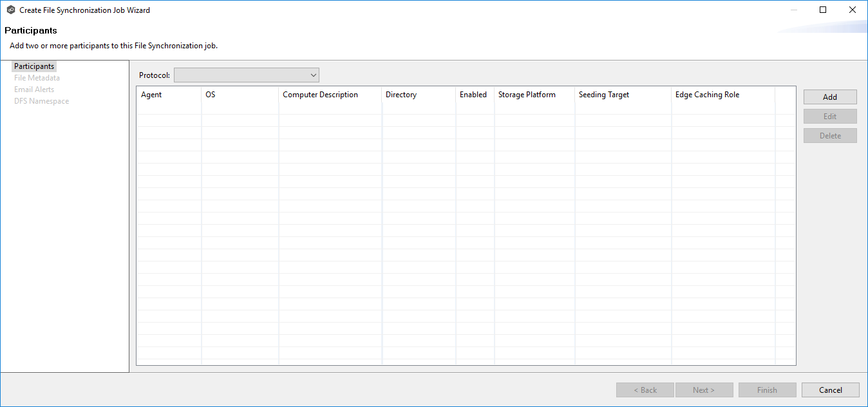Click the first empty row in participants table
Screen dimensions: 868x407
tap(451, 108)
